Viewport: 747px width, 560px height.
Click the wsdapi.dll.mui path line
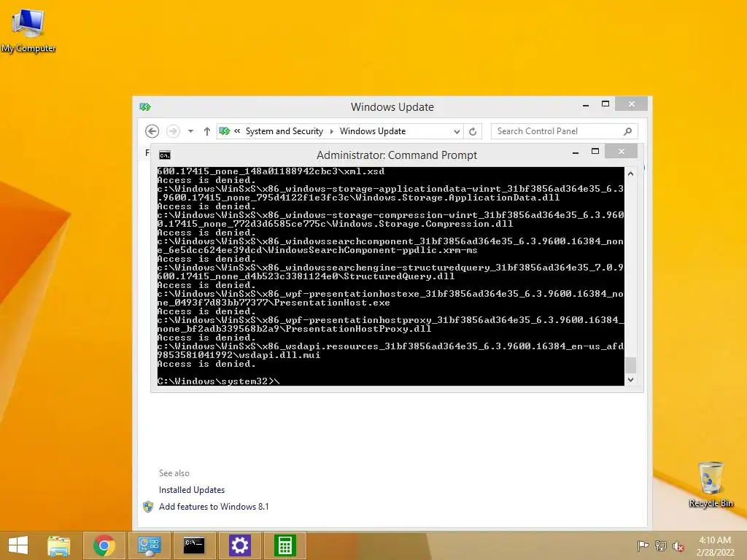click(239, 355)
